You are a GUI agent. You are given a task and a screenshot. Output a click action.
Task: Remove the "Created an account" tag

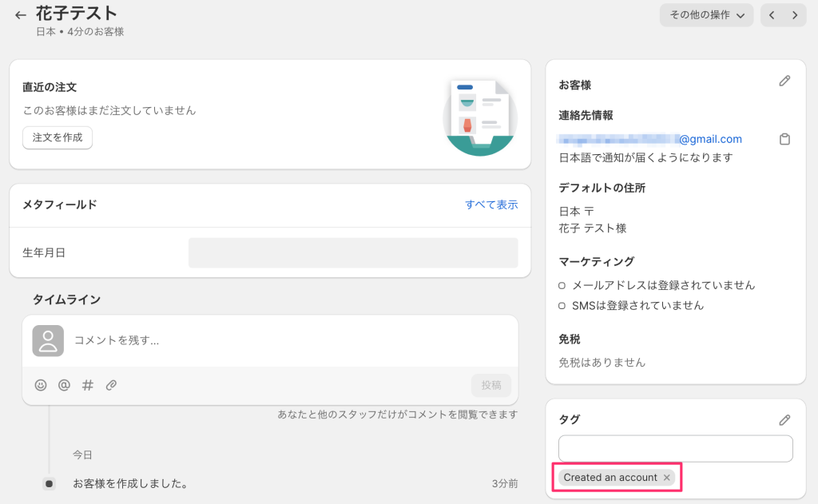coord(667,478)
